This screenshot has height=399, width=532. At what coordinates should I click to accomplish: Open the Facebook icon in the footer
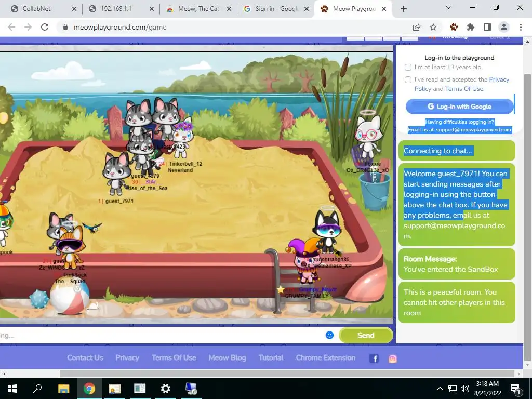point(374,358)
